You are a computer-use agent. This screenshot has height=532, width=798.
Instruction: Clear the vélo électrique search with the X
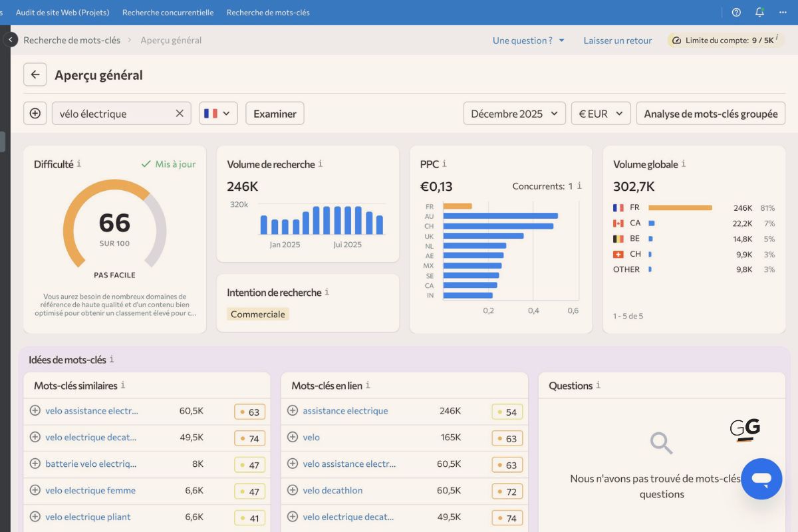(x=179, y=113)
